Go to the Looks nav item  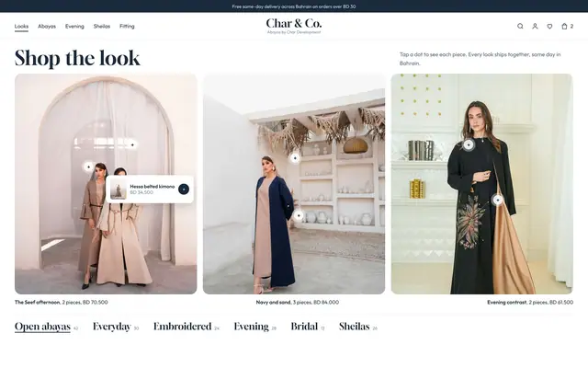click(21, 27)
